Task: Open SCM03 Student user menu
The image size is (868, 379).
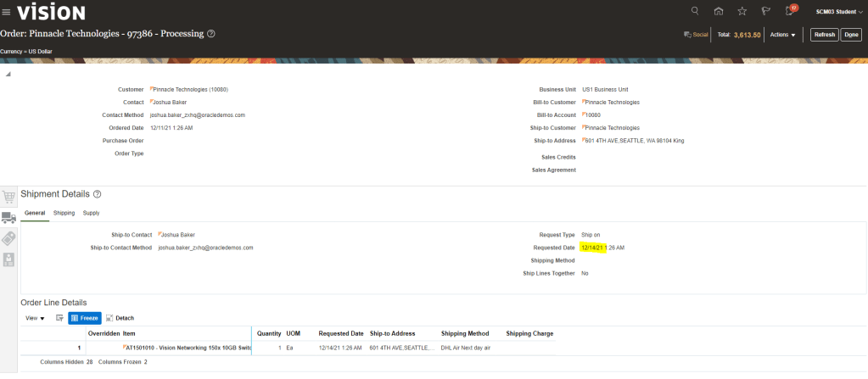Action: [x=839, y=12]
